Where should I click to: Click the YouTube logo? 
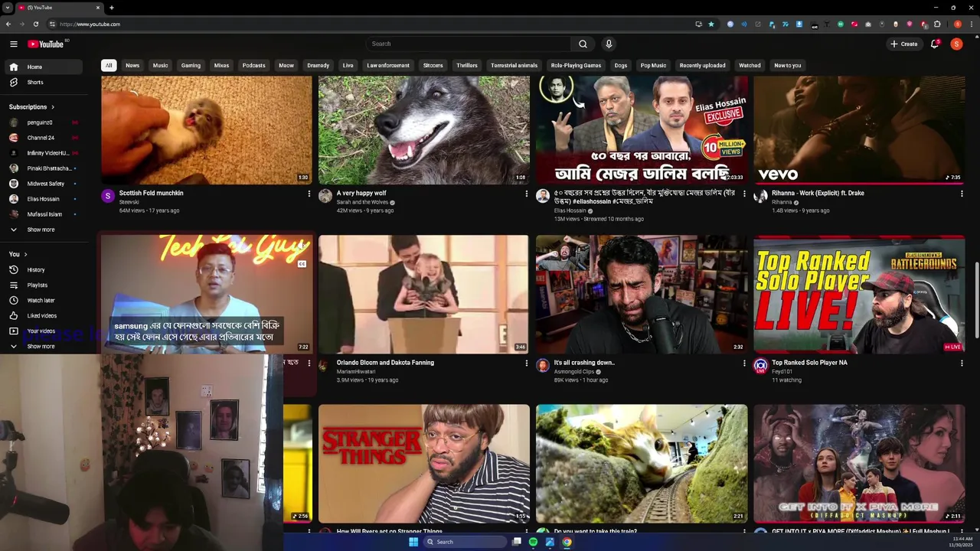pos(46,44)
